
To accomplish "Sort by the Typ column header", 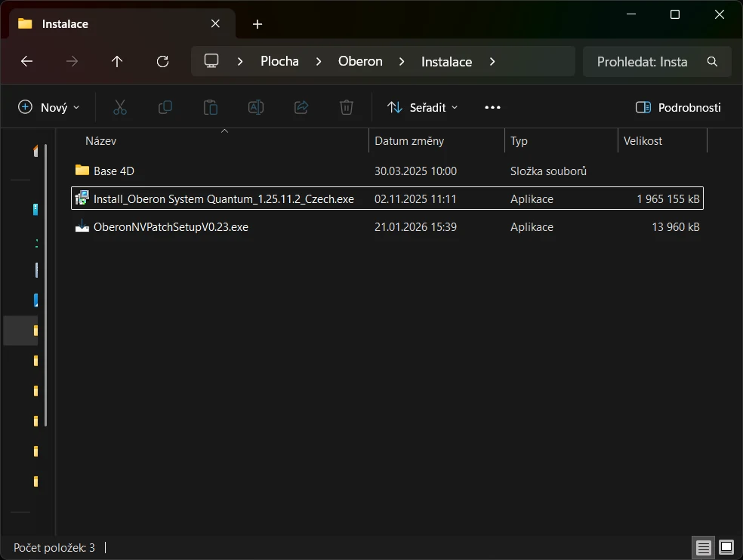I will (562, 141).
